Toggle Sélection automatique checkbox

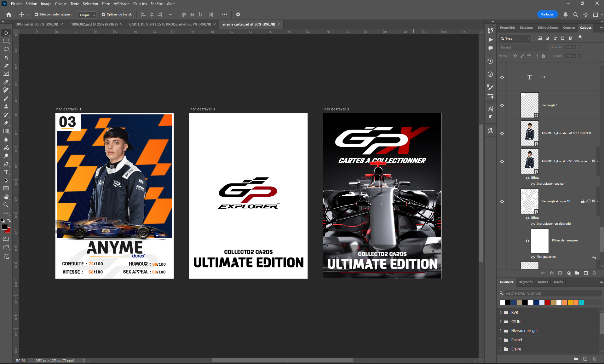pos(36,14)
